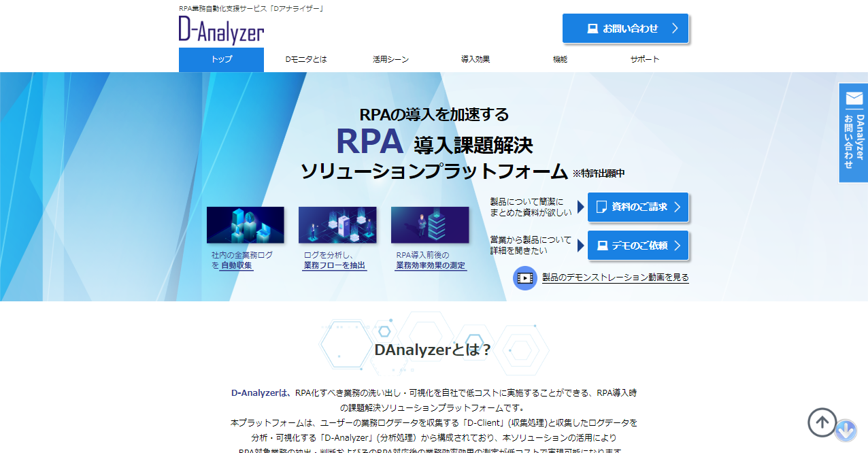This screenshot has height=453, width=868.
Task: Click the business log collection thumbnail
Action: 245,225
